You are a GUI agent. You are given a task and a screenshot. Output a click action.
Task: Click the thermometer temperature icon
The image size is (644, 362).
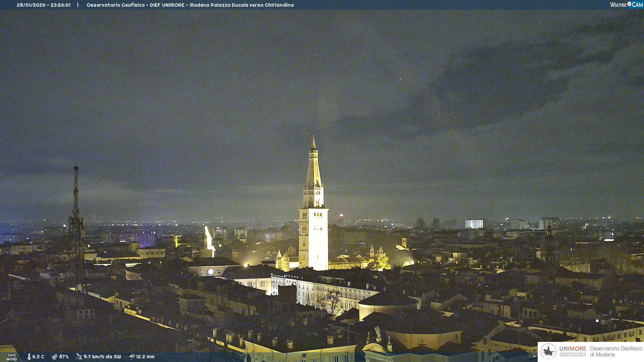29,357
